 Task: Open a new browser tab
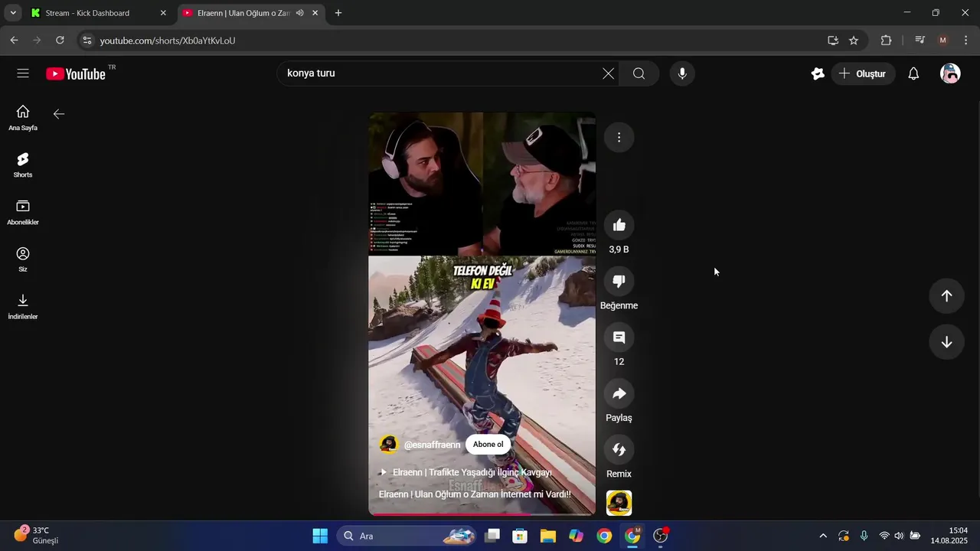click(x=338, y=13)
